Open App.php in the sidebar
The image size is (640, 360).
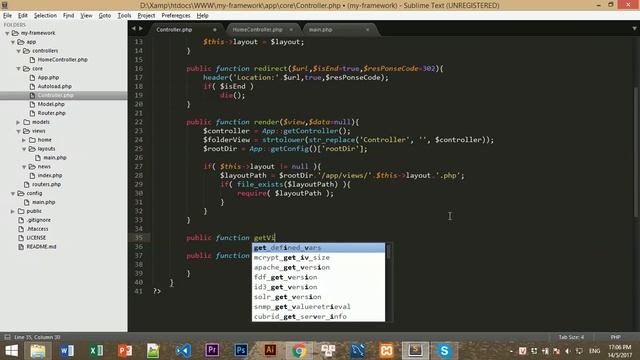(x=48, y=78)
